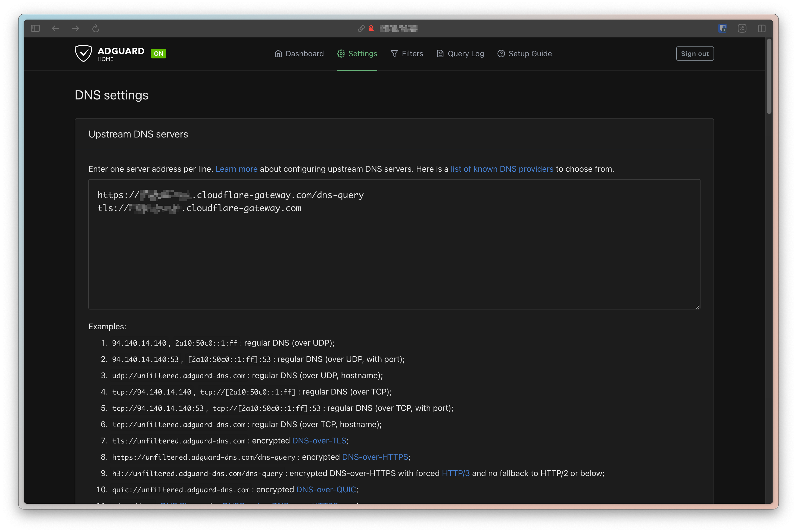
Task: Click the green ON status badge
Action: tap(158, 54)
